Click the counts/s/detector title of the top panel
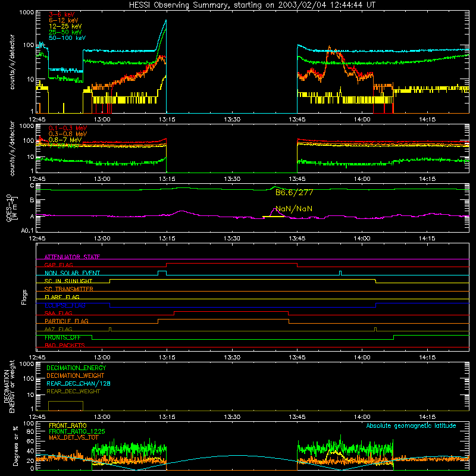Viewport: 476px width, 476px height. (x=12, y=62)
